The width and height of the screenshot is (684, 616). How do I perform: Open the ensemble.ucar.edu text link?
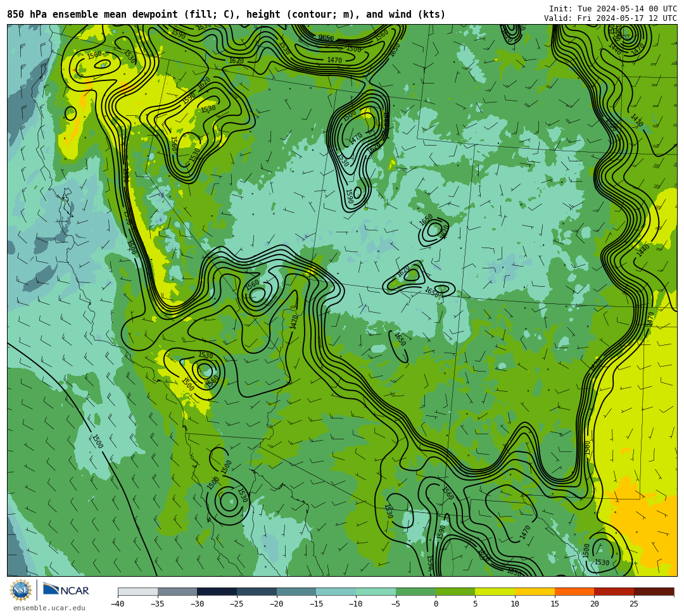click(x=49, y=608)
